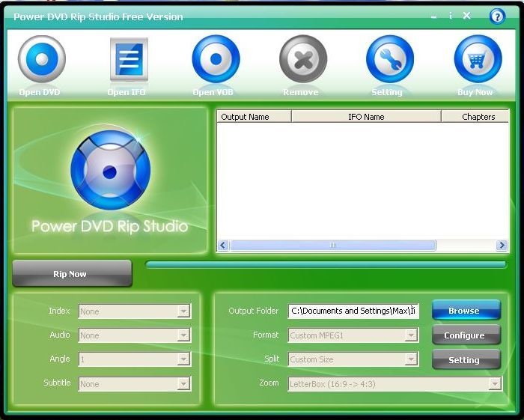This screenshot has height=420, width=524.
Task: Open the Zoom LetterBox dropdown
Action: coord(494,383)
